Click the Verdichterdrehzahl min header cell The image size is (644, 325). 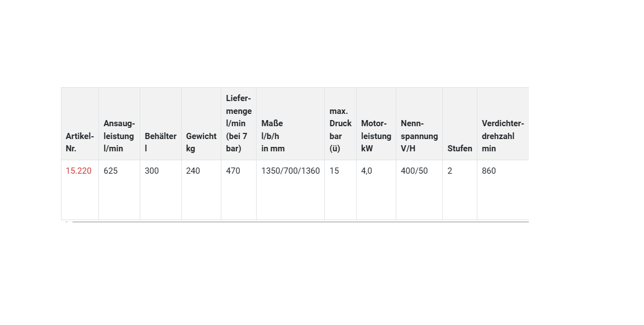502,136
